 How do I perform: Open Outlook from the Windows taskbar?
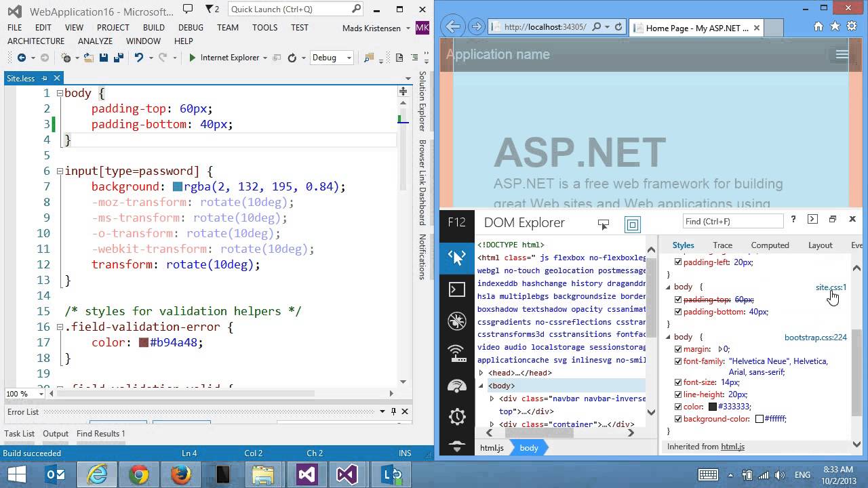tap(56, 474)
